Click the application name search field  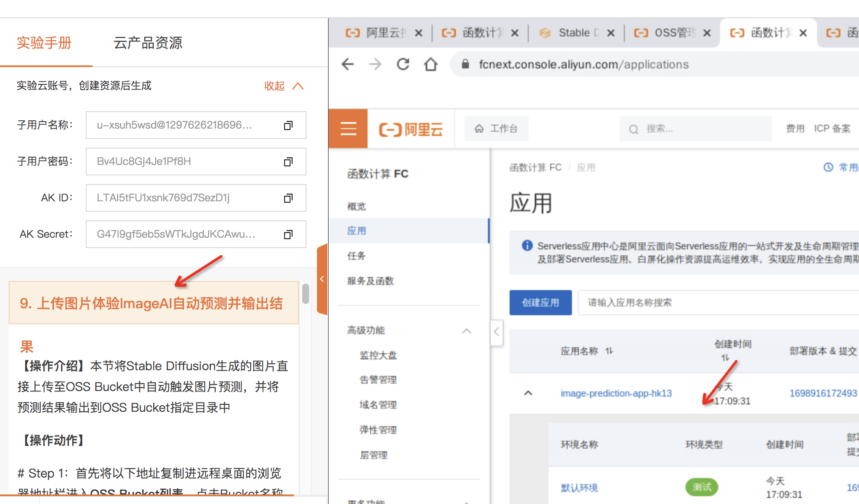pos(719,303)
